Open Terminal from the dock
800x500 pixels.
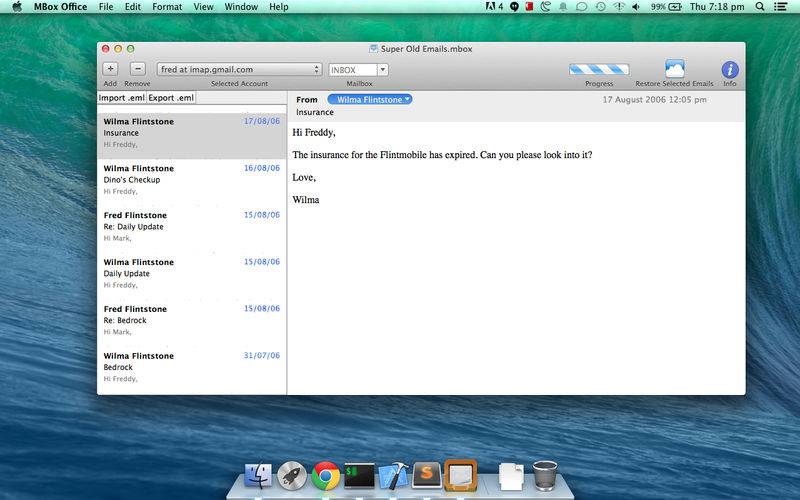359,476
